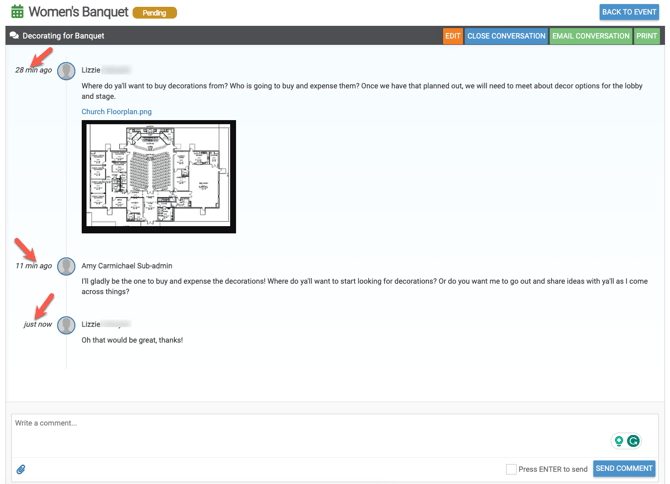Enable the Press ENTER to send checkbox
The height and width of the screenshot is (484, 670).
click(511, 469)
